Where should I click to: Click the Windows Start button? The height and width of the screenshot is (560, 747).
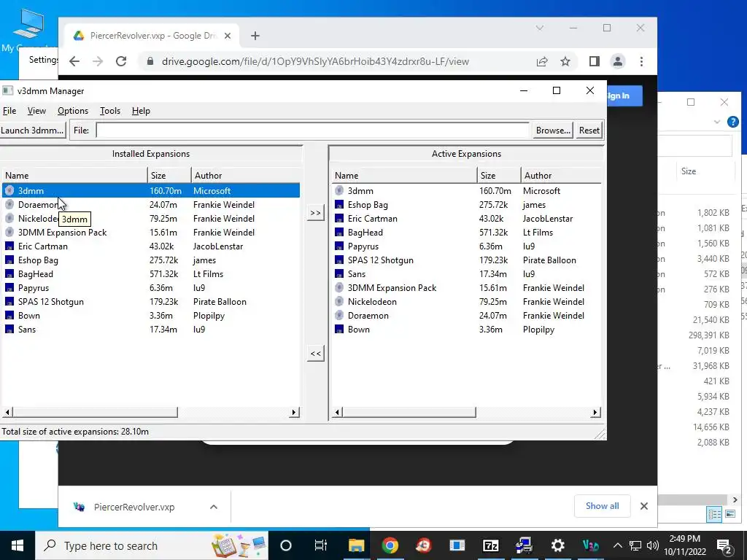[18, 545]
